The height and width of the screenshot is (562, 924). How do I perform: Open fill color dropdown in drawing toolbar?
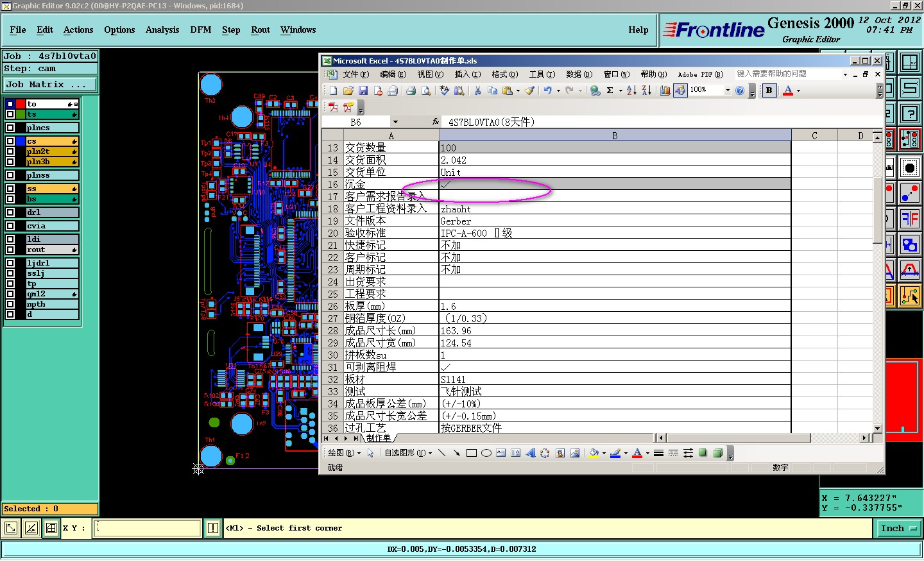click(604, 454)
